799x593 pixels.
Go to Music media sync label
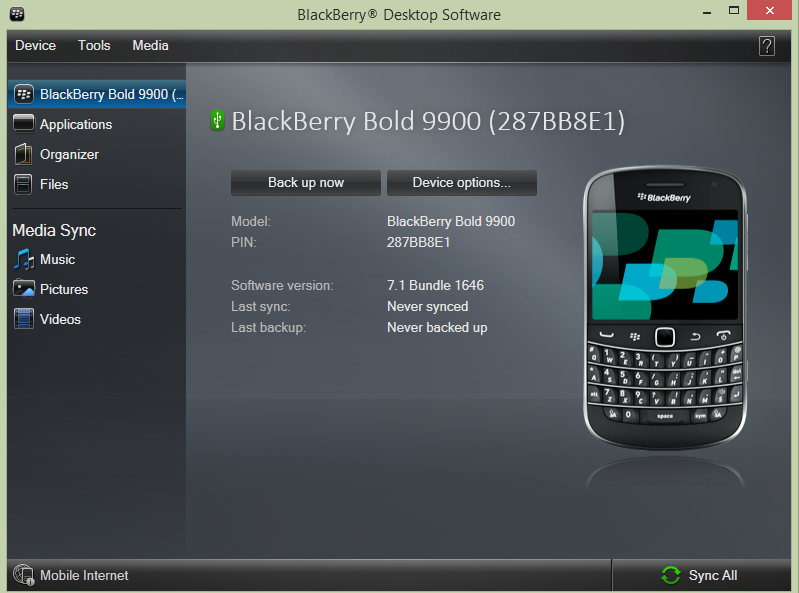[58, 259]
